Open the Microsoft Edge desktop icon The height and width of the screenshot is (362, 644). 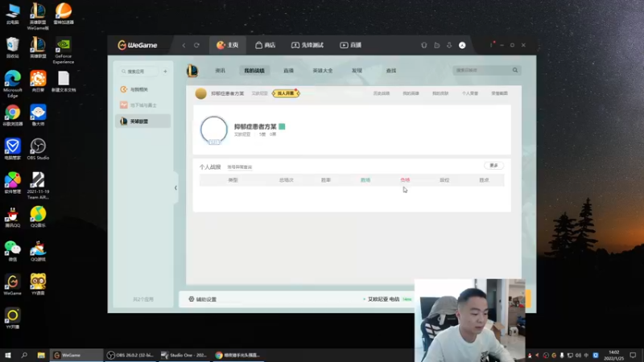coord(13,84)
